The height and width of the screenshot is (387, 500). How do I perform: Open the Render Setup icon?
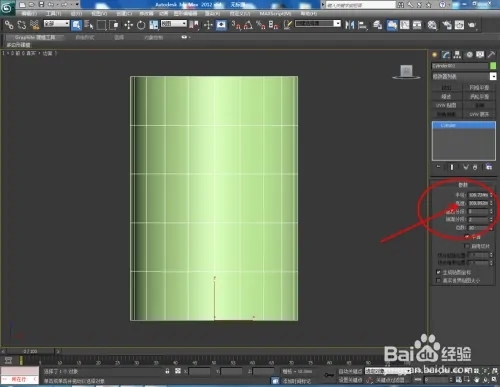point(447,25)
